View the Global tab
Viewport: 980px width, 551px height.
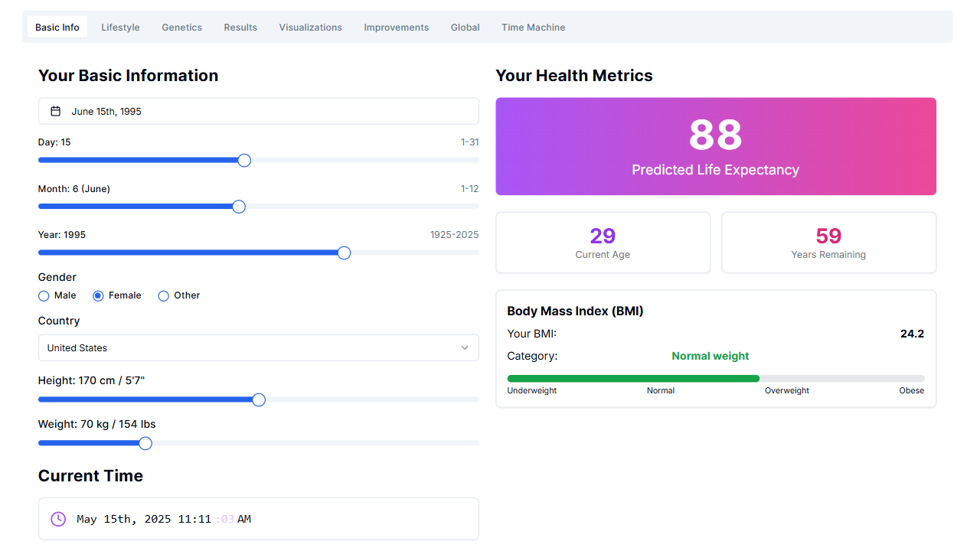point(465,27)
